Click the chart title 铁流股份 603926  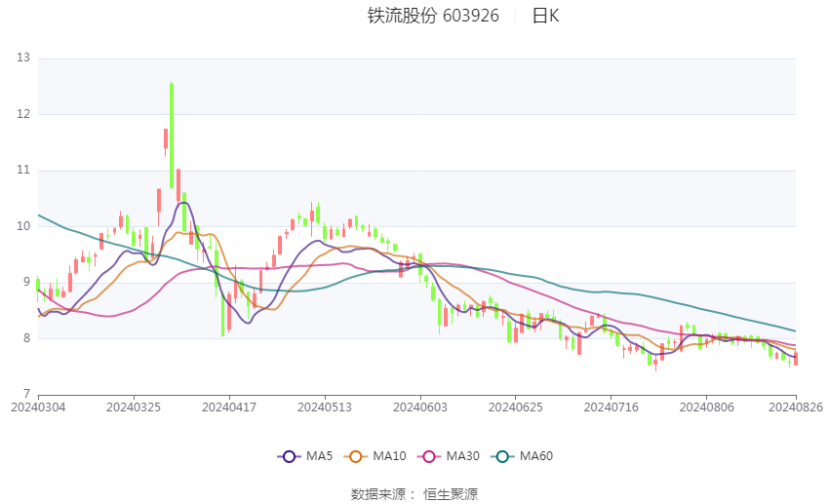click(x=433, y=16)
